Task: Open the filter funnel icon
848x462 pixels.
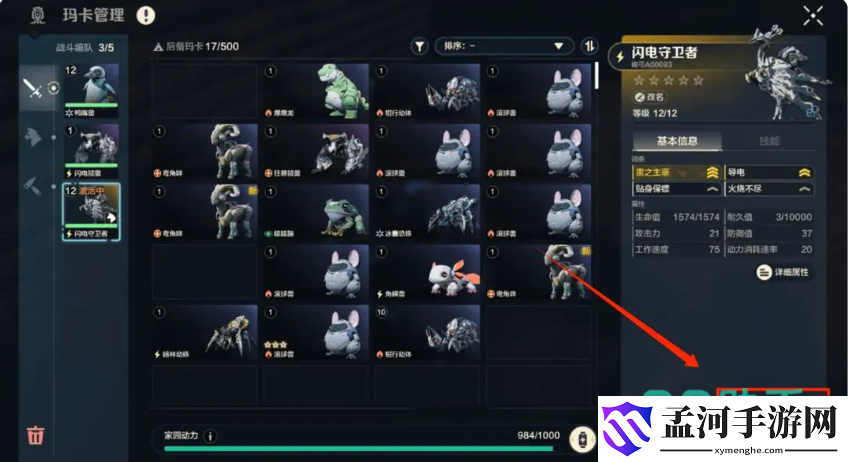Action: pyautogui.click(x=419, y=47)
